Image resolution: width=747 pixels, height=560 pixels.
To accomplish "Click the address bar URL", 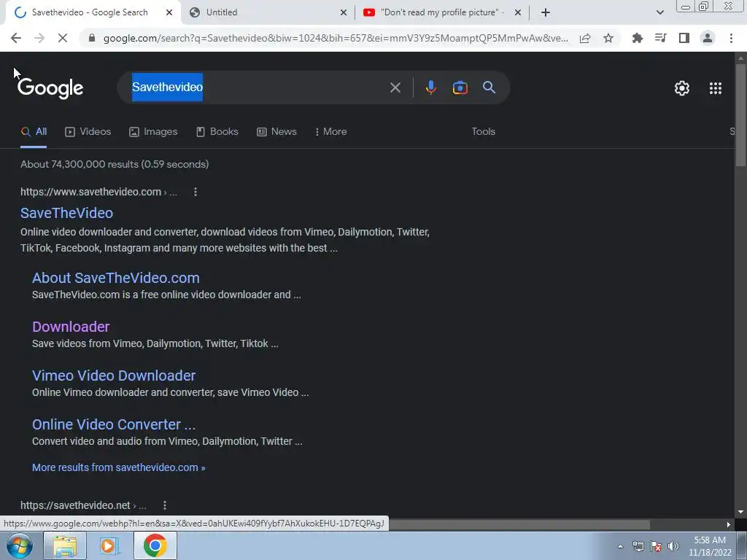I will point(336,38).
